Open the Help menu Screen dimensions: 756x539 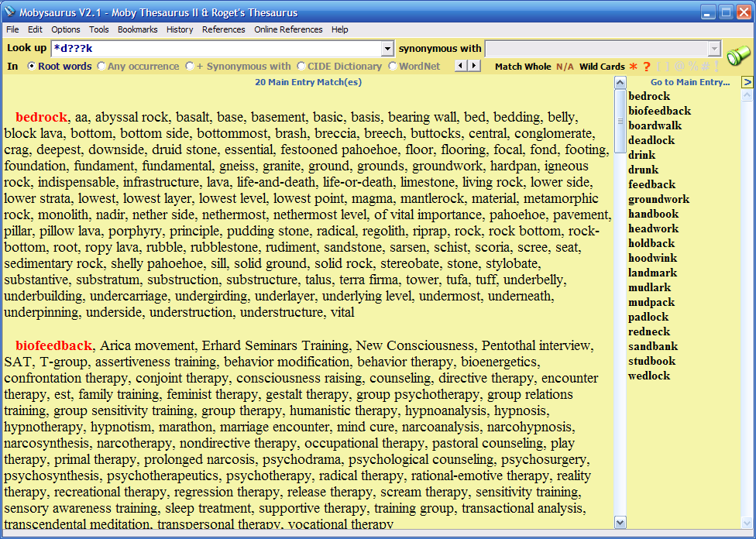[x=340, y=29]
